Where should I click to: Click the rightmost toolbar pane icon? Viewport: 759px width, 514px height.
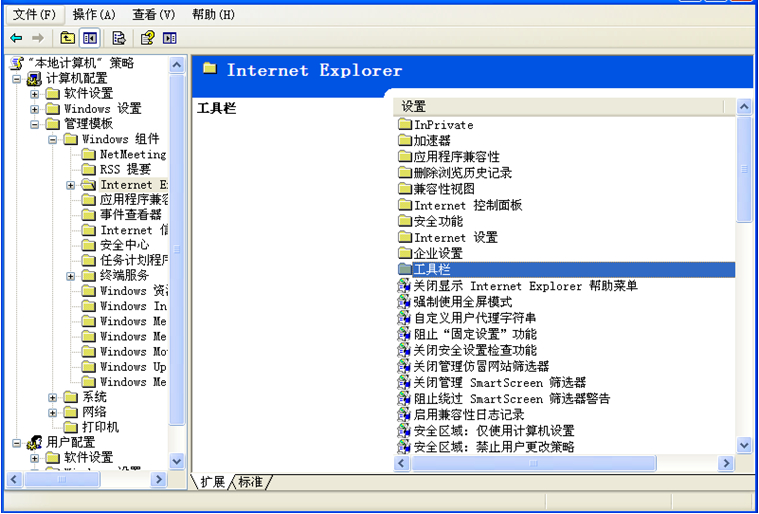tap(170, 38)
